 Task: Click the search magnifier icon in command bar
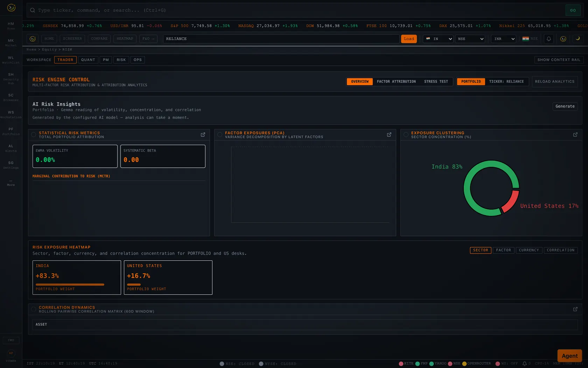pos(33,10)
